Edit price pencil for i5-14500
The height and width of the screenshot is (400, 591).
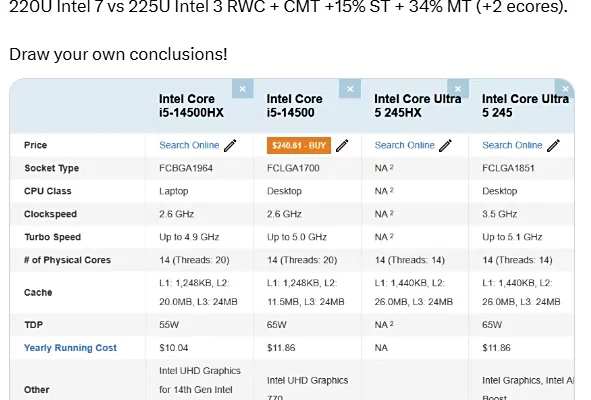point(342,146)
